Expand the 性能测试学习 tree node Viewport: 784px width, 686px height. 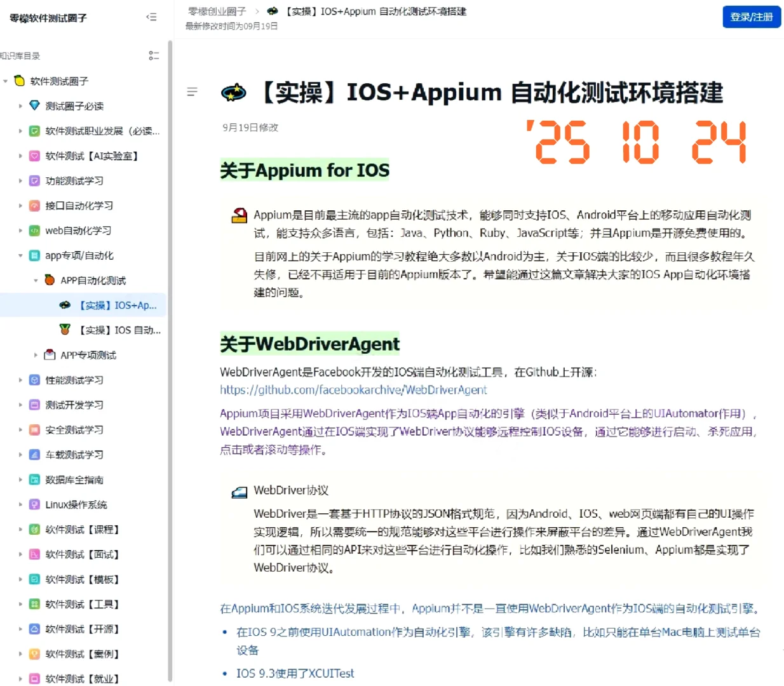coord(20,380)
